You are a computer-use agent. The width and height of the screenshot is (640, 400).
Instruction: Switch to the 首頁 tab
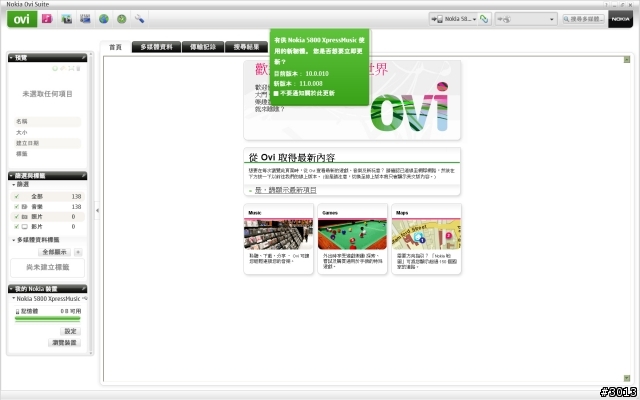click(x=116, y=47)
